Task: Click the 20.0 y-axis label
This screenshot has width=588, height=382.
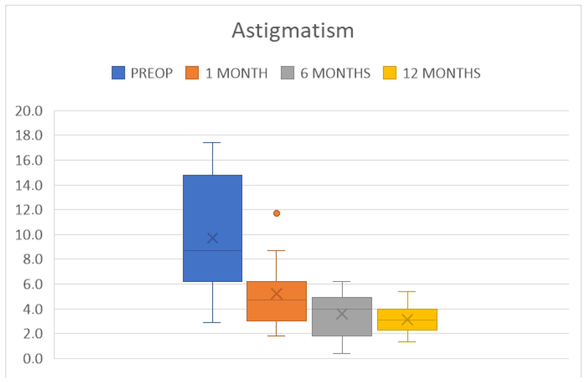Action: (29, 111)
